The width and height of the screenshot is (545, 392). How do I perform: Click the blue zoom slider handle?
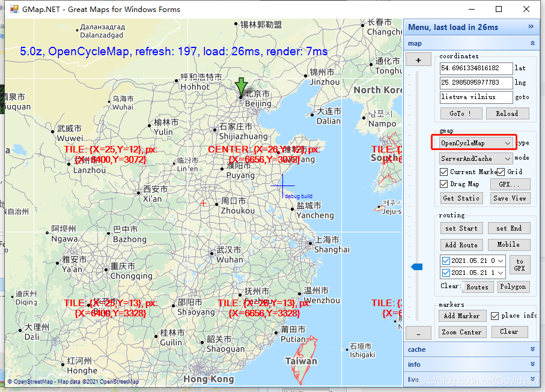[x=417, y=267]
